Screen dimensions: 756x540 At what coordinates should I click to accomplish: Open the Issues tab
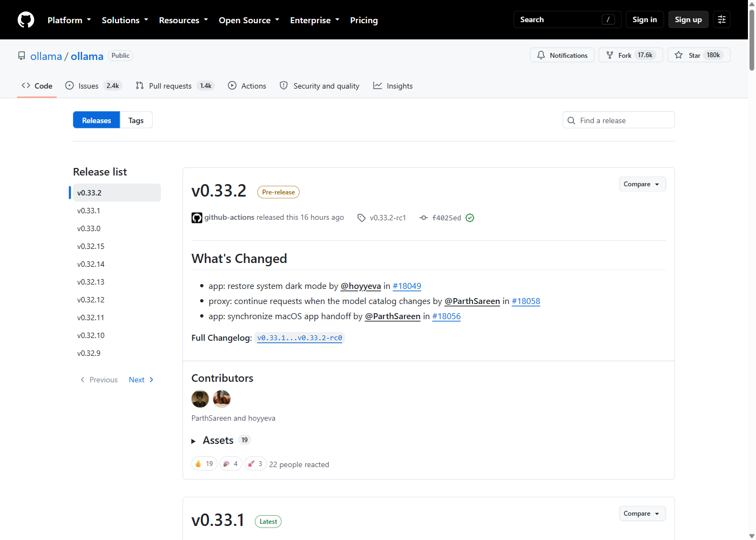pyautogui.click(x=93, y=86)
